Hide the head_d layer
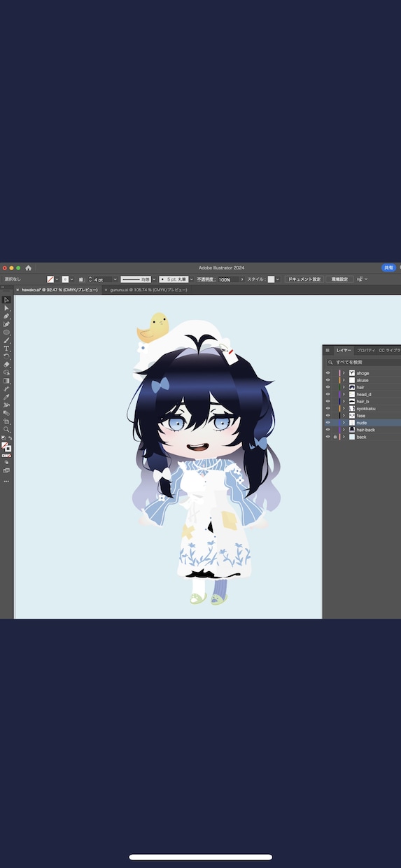The width and height of the screenshot is (401, 868). 328,394
